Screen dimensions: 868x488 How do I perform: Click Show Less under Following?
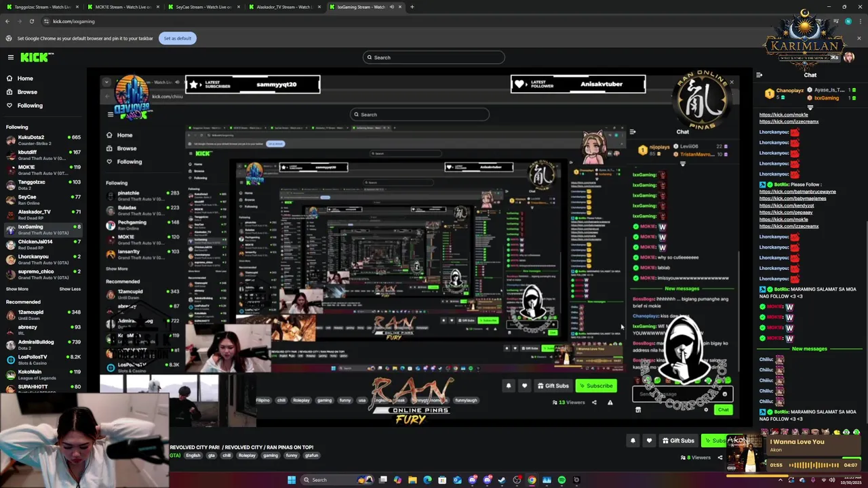tap(70, 289)
